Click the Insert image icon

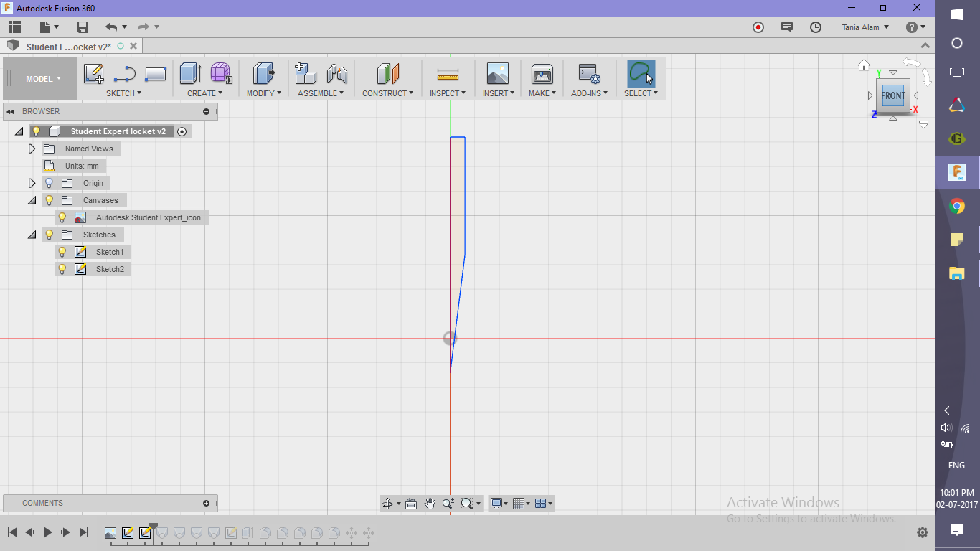coord(497,74)
